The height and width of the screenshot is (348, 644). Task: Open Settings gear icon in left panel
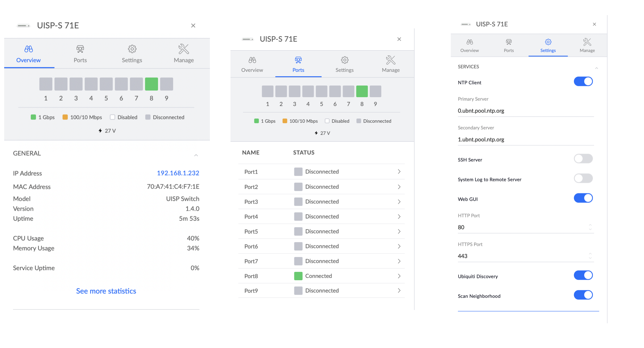[132, 49]
